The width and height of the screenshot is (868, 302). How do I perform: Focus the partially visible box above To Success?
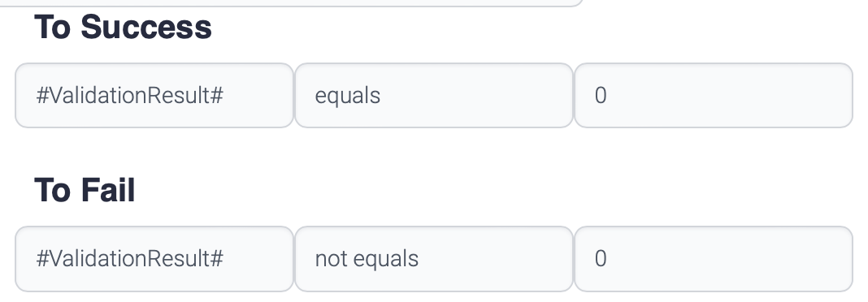[291, 2]
